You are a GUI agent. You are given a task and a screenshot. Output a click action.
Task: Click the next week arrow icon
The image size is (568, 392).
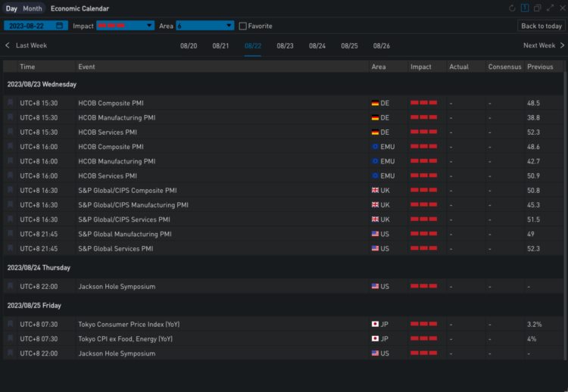(x=562, y=45)
